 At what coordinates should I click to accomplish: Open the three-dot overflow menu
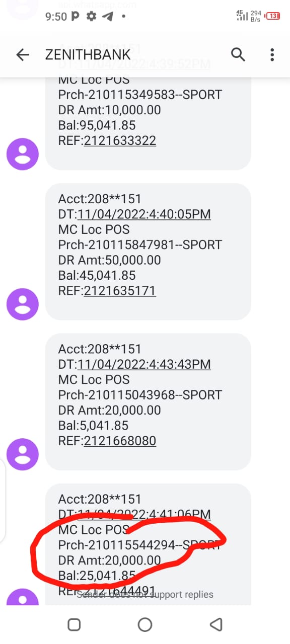(x=272, y=54)
